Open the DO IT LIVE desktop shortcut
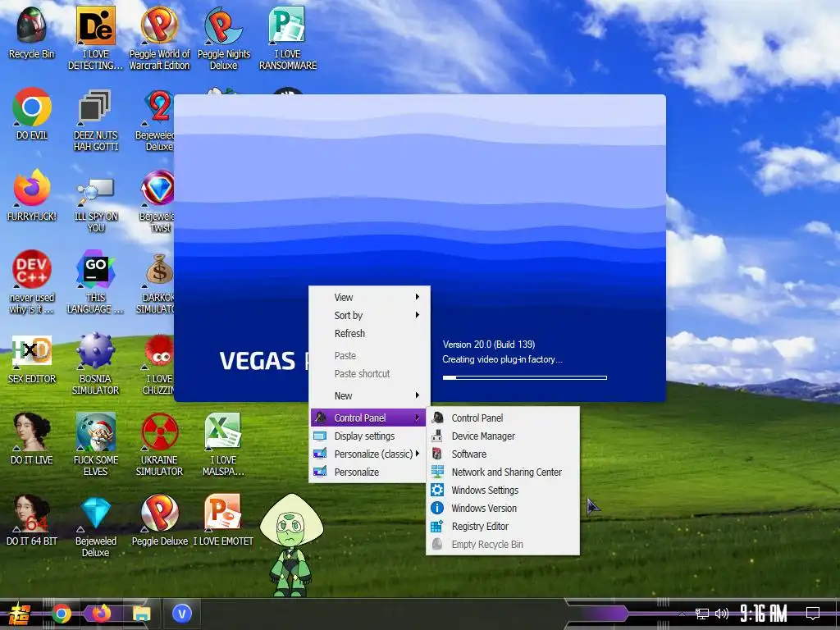 [x=32, y=438]
